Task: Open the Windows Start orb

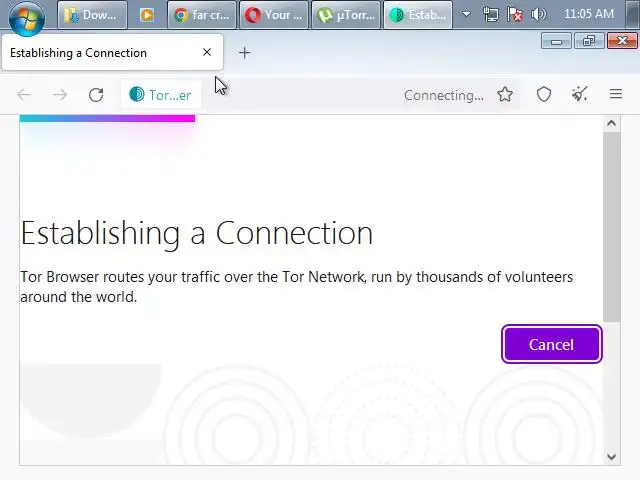Action: (27, 18)
